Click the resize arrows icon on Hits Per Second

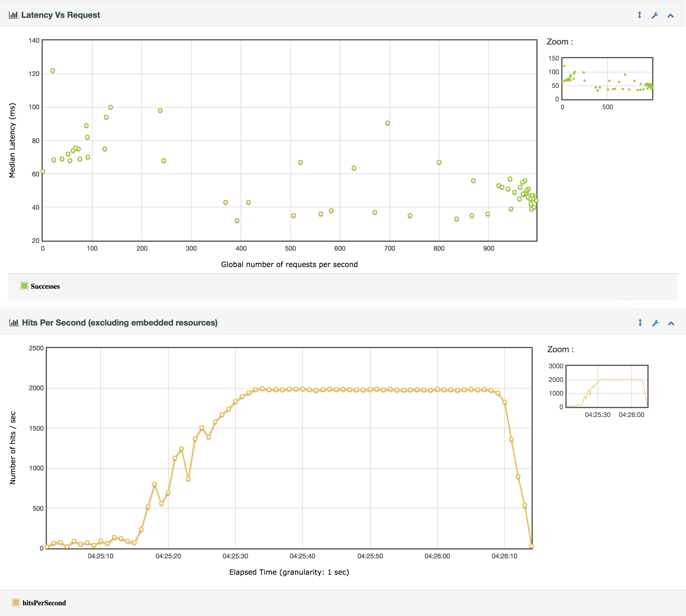[x=640, y=323]
